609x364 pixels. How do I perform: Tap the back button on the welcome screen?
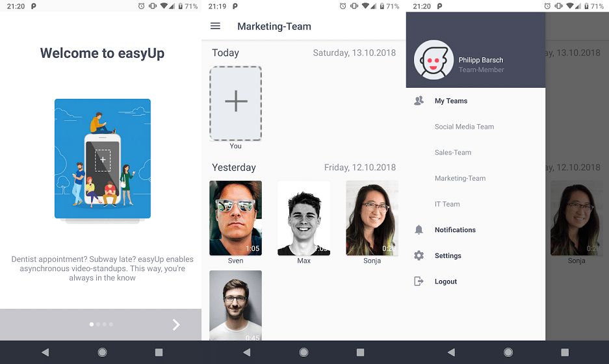(x=45, y=352)
